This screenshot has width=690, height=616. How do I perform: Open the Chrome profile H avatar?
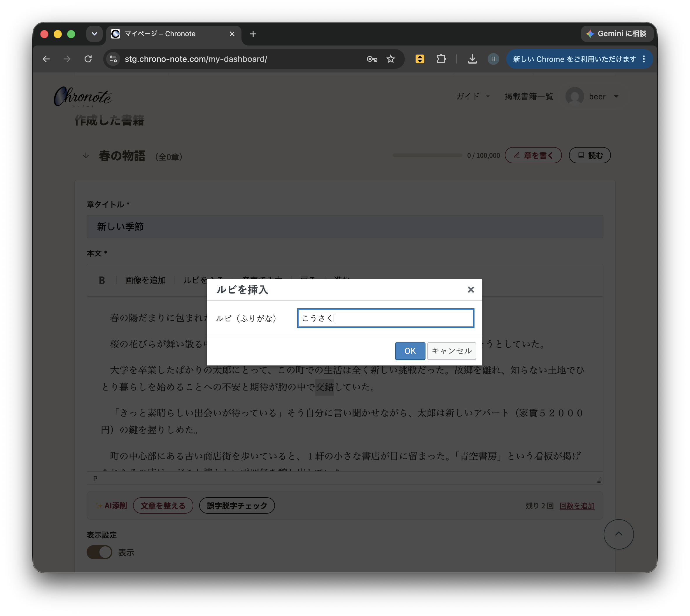493,59
